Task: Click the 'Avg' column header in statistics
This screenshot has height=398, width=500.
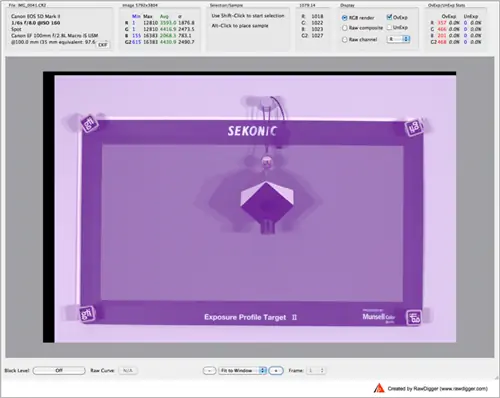Action: click(164, 16)
